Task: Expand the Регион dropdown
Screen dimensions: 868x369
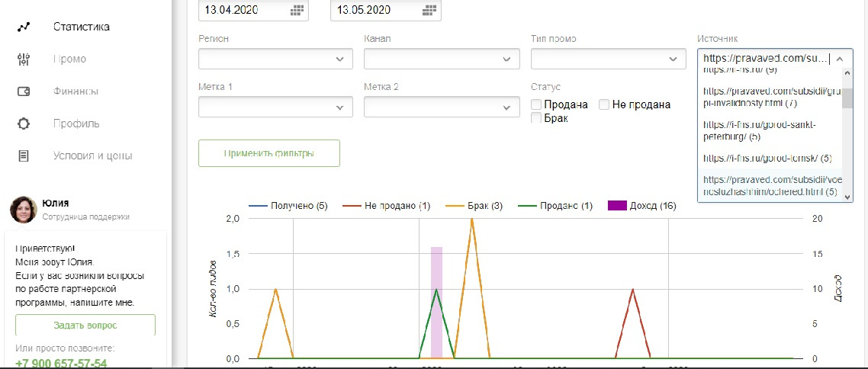Action: [275, 59]
